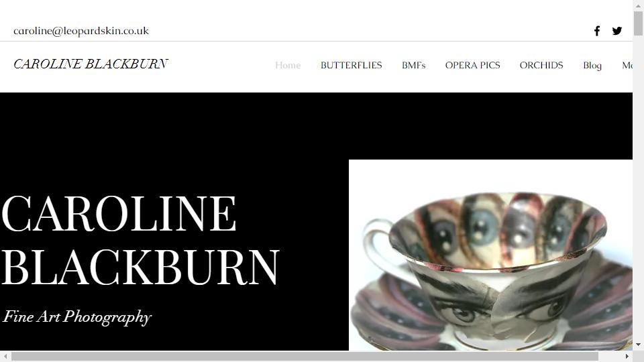Screen dimensions: 644x362
Task: Click the horizontal scrollbar thumb
Action: point(305,356)
